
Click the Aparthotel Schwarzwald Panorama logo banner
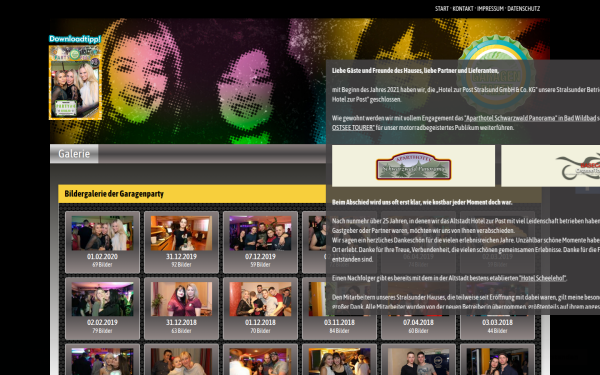(x=413, y=166)
